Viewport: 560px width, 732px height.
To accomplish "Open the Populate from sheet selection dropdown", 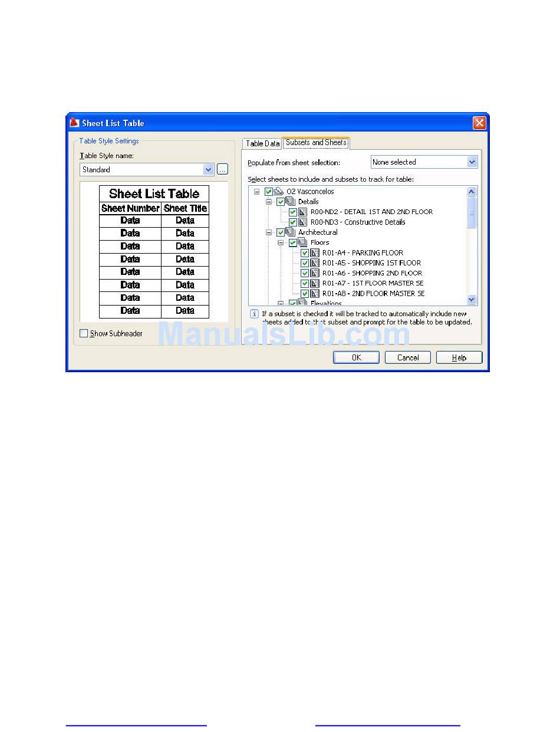I will pyautogui.click(x=472, y=162).
